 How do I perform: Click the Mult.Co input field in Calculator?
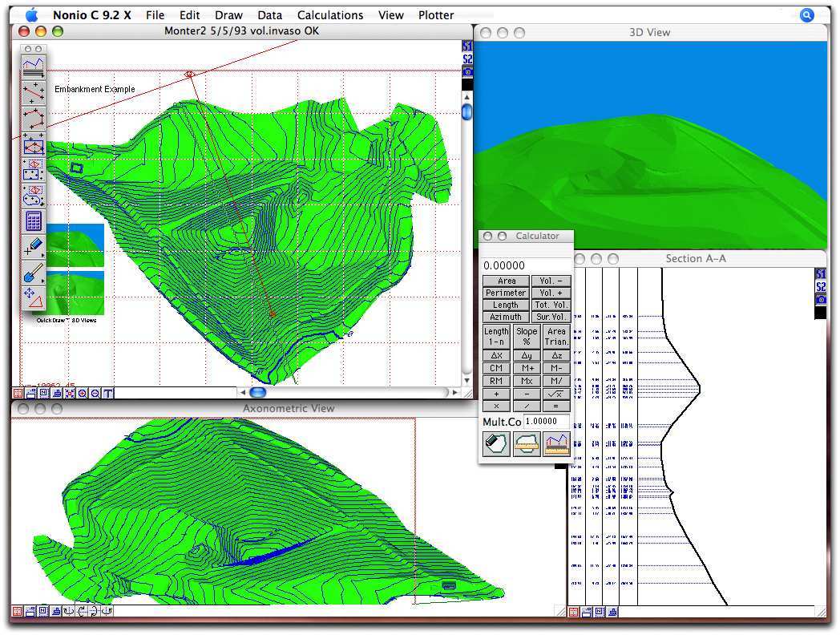click(x=547, y=422)
